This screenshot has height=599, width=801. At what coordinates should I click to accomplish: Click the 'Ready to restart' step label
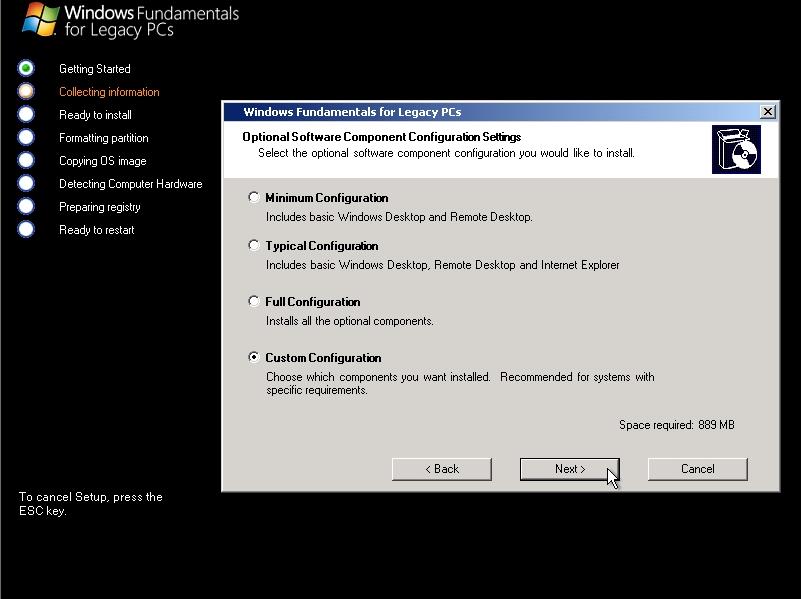pyautogui.click(x=97, y=230)
